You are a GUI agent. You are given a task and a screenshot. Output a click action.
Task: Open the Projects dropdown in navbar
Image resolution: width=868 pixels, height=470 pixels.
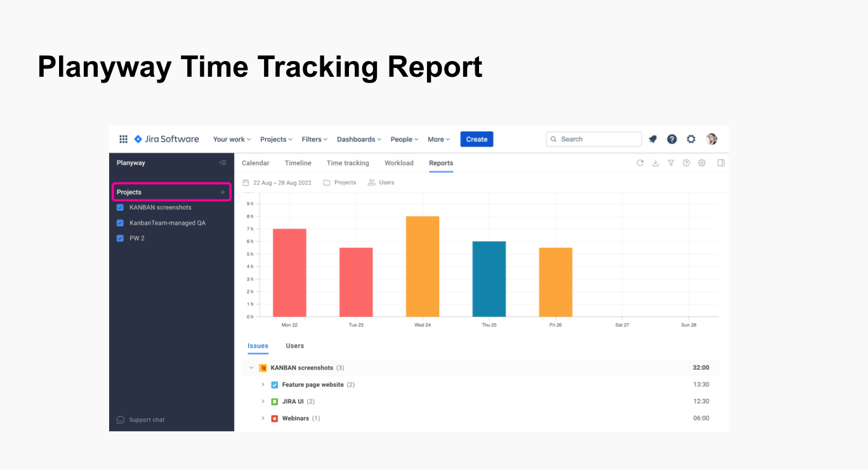coord(276,139)
